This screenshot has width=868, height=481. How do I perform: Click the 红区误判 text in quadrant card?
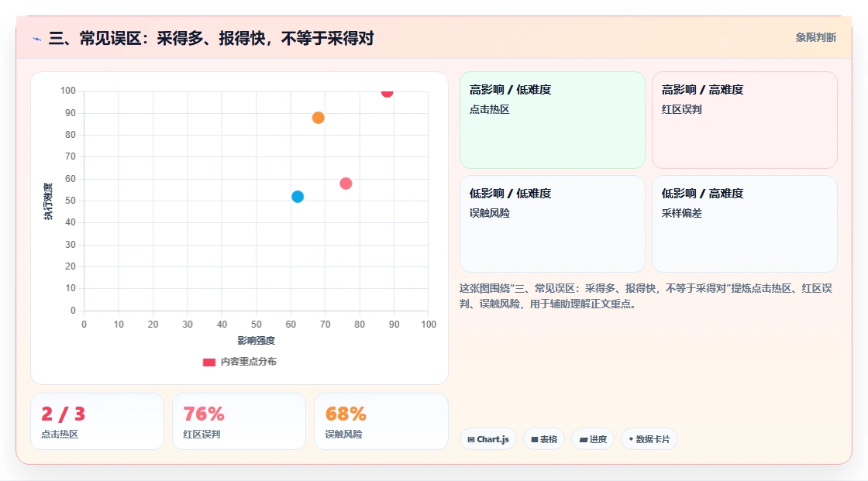tap(681, 109)
